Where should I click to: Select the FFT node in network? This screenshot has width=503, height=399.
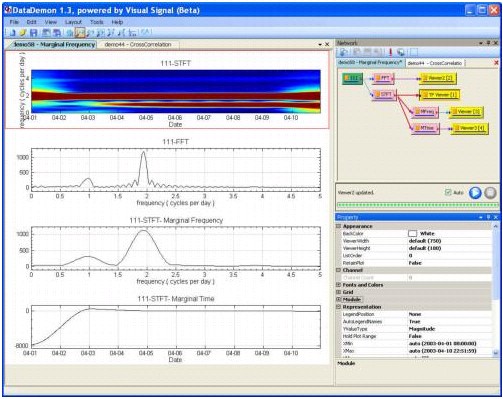pos(383,78)
